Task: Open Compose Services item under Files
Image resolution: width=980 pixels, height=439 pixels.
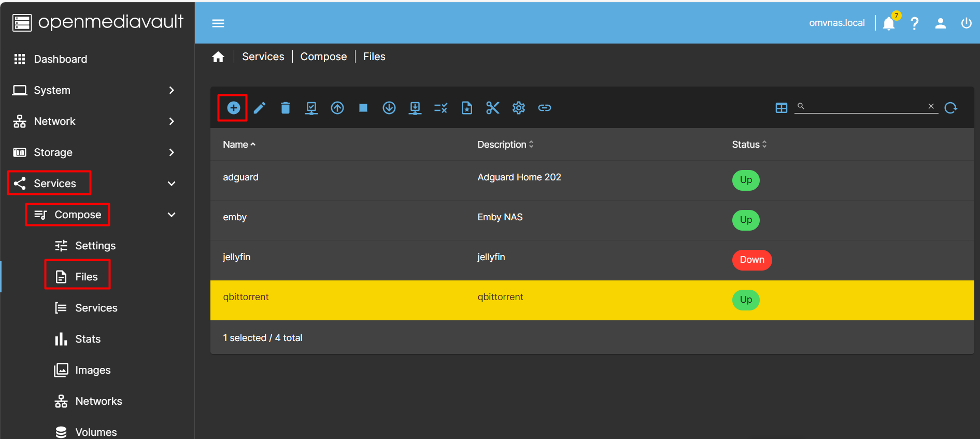Action: point(97,308)
